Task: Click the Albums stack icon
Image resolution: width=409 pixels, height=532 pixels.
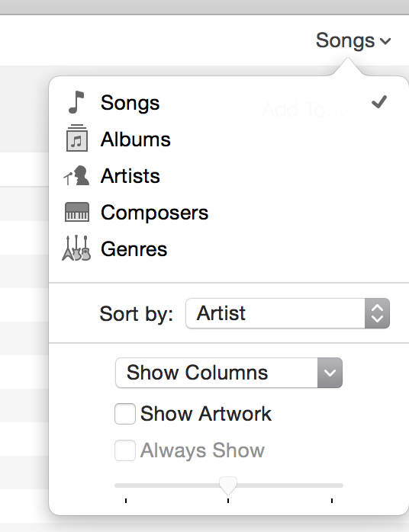Action: (x=77, y=138)
